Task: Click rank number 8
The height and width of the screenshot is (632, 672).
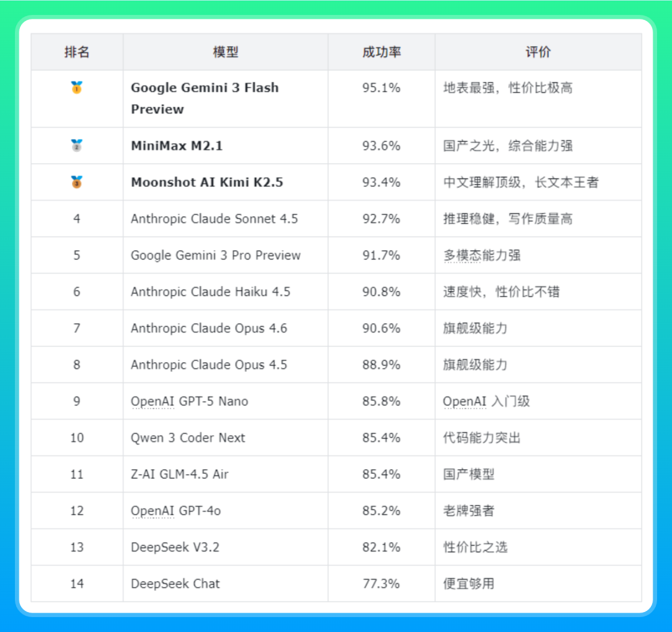Action: tap(77, 365)
